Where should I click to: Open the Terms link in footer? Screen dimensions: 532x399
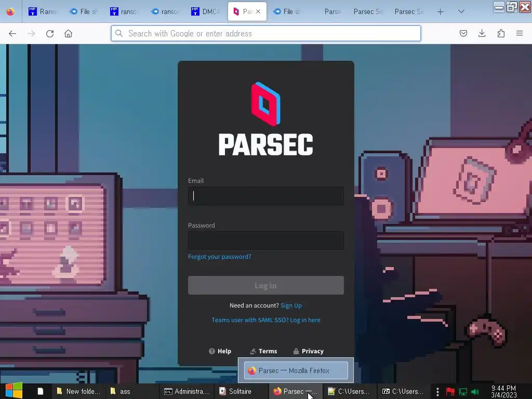263,351
